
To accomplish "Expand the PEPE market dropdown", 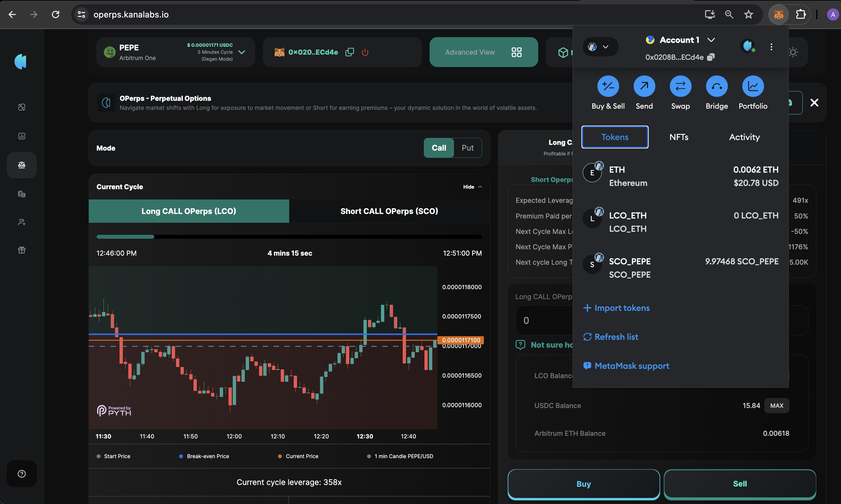I will pos(241,52).
